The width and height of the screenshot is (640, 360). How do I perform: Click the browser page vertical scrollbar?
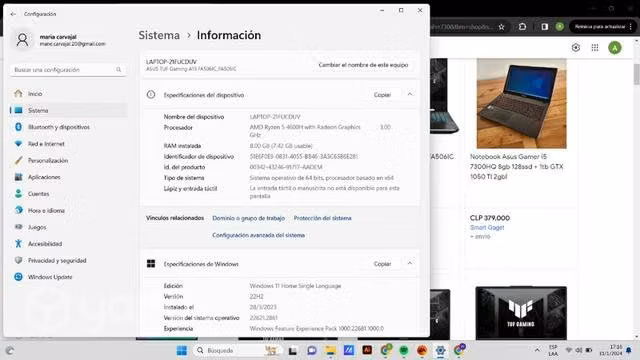click(636, 75)
